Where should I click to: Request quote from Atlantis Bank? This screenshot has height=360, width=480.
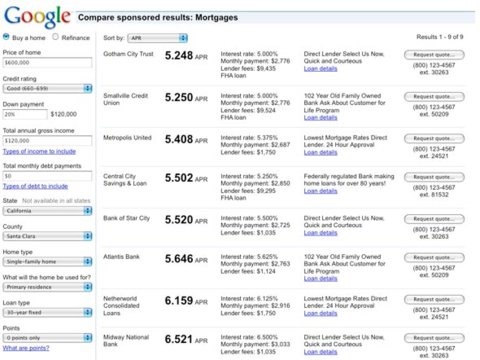434,257
